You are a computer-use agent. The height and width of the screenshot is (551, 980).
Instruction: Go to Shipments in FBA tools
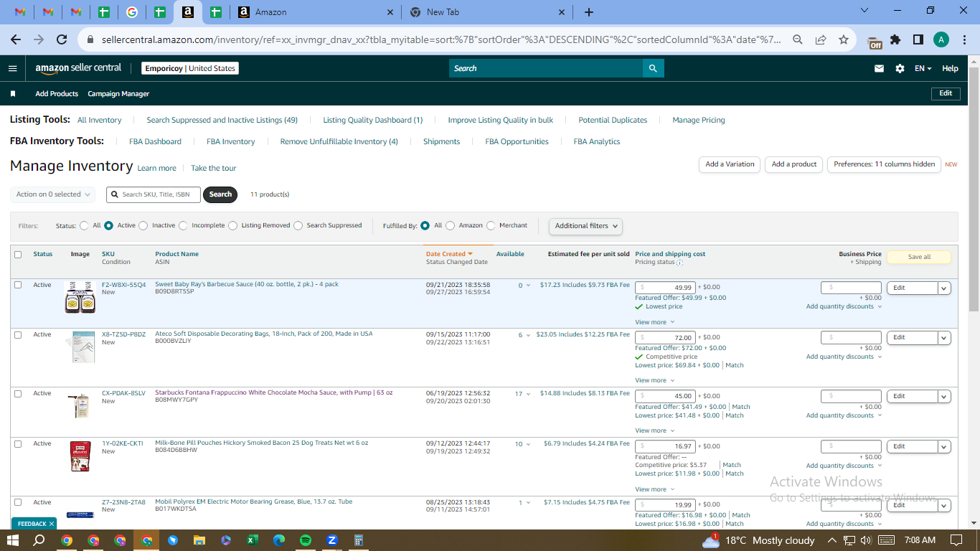coord(441,142)
